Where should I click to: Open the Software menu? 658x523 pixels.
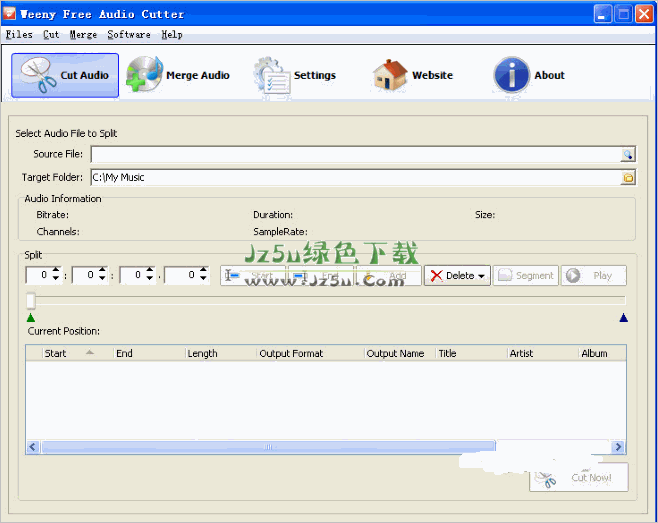pos(129,34)
